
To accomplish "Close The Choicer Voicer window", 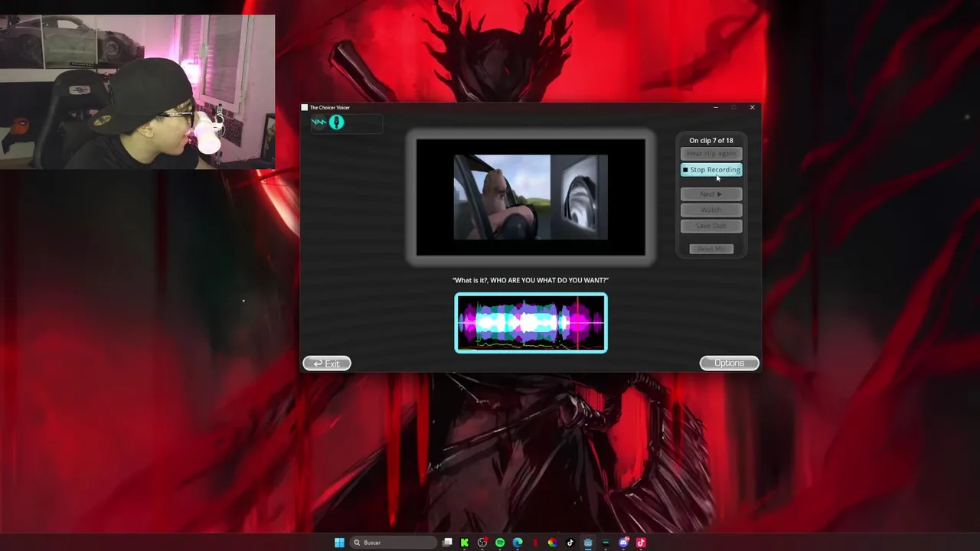I will [752, 107].
